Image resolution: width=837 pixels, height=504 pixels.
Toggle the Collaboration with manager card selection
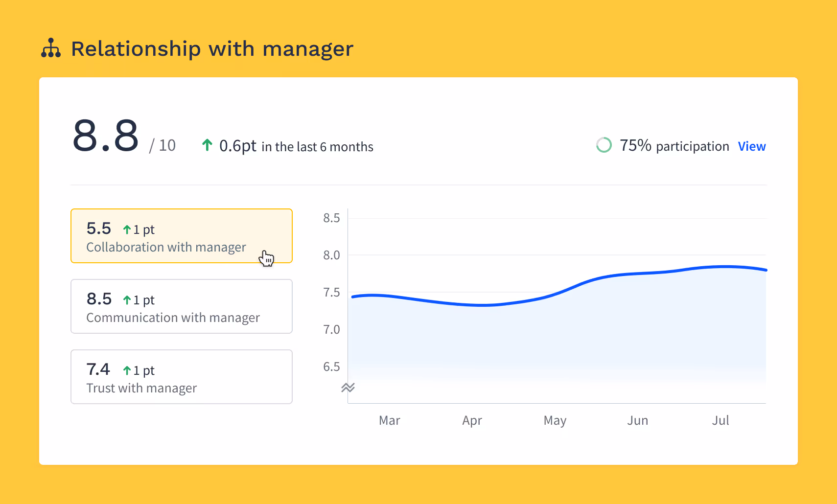pos(181,236)
